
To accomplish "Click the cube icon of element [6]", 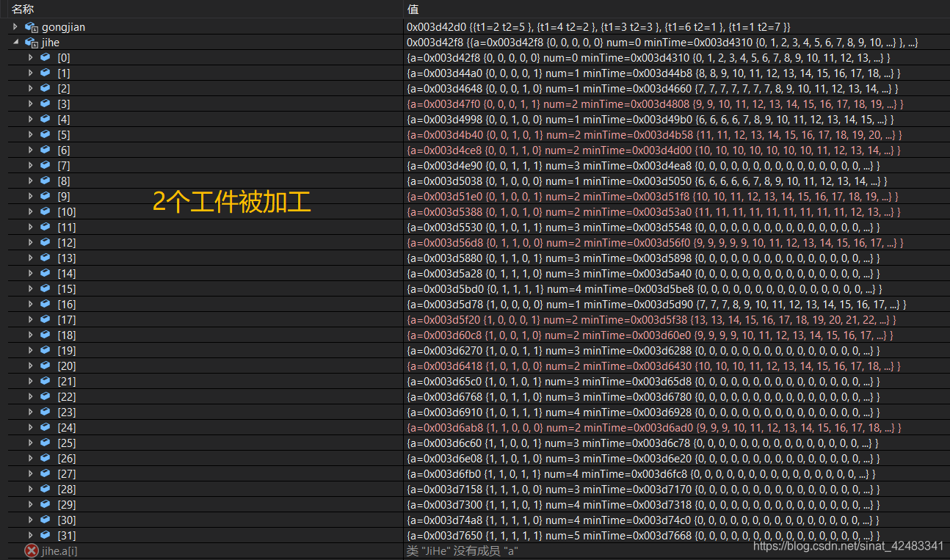I will (46, 150).
